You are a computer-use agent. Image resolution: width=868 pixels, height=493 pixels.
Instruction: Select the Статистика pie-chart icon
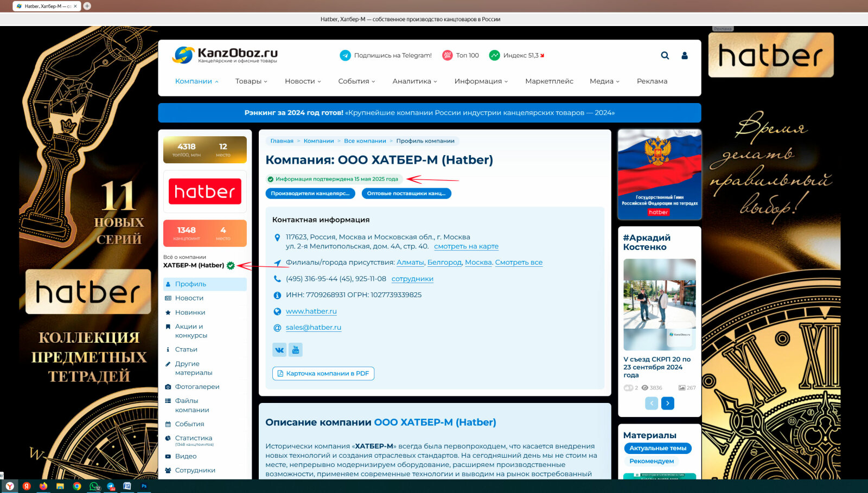click(x=168, y=438)
